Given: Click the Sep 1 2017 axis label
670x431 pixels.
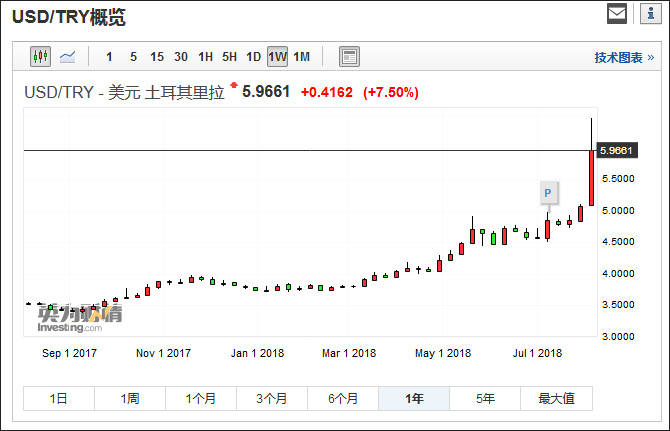Looking at the screenshot, I should click(69, 353).
